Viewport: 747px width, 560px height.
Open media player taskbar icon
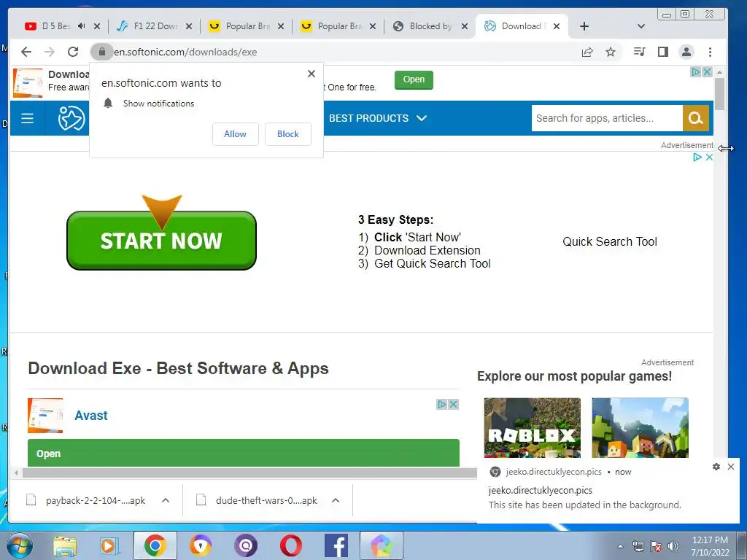(x=109, y=546)
